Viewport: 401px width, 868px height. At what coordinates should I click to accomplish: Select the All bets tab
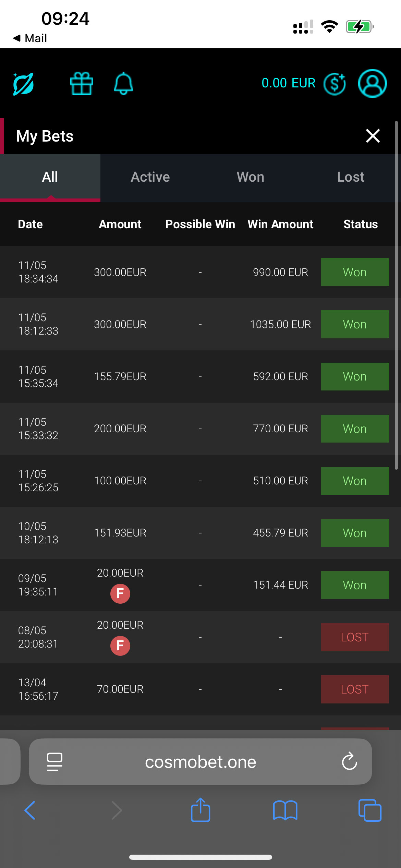(x=50, y=177)
